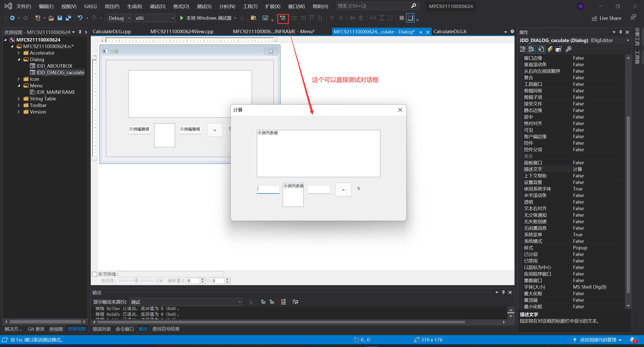644x347 pixels.
Task: Switch to CalculateDLG.cpp tab
Action: click(112, 32)
